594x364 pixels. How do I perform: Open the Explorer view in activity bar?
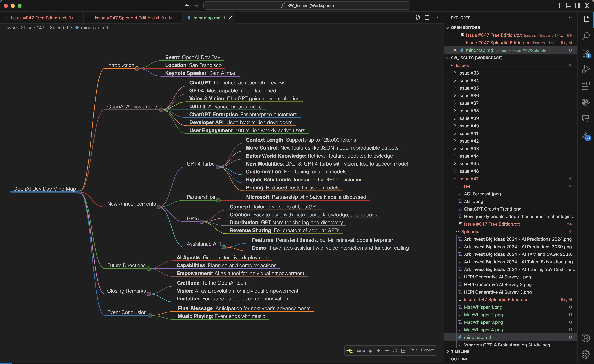(586, 20)
